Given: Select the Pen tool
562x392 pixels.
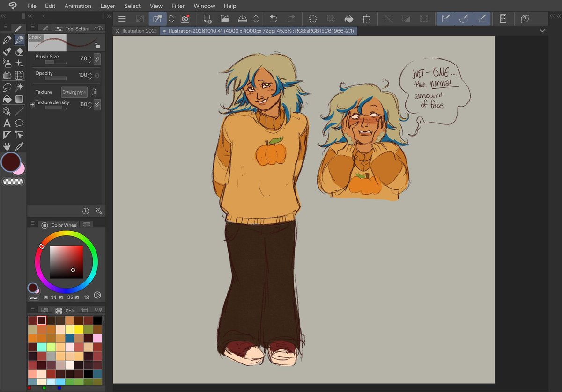Looking at the screenshot, I should pos(7,40).
